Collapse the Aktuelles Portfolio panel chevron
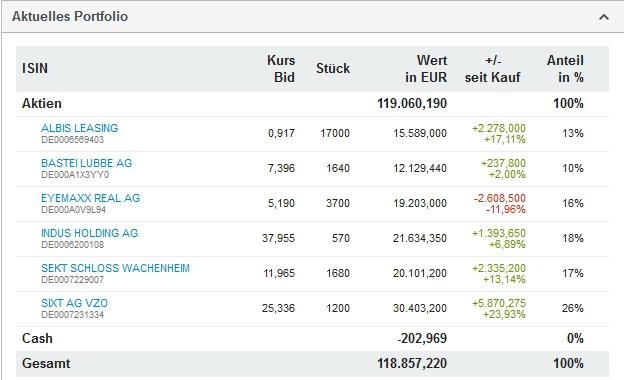This screenshot has width=624, height=380. pos(604,17)
